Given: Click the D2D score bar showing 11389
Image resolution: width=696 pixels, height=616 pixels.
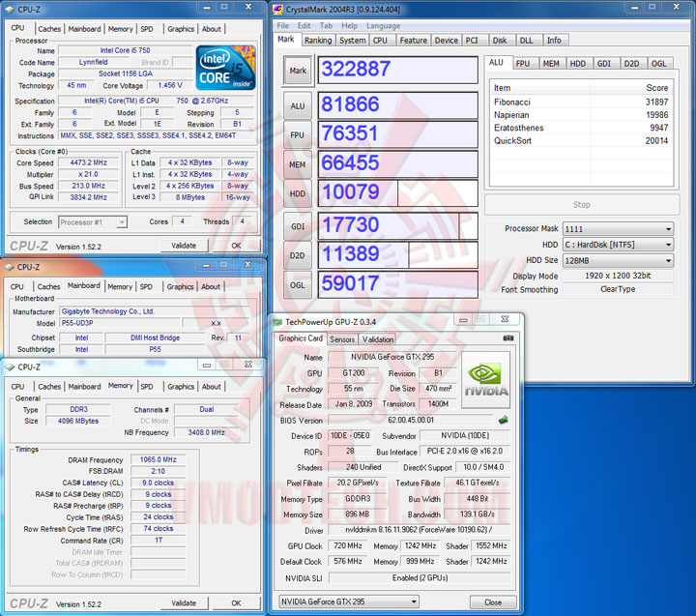Looking at the screenshot, I should click(x=398, y=255).
